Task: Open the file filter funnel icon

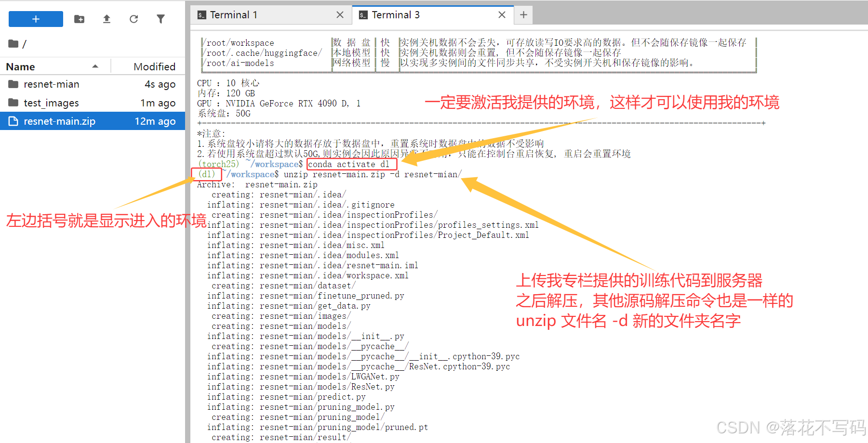Action: (161, 19)
